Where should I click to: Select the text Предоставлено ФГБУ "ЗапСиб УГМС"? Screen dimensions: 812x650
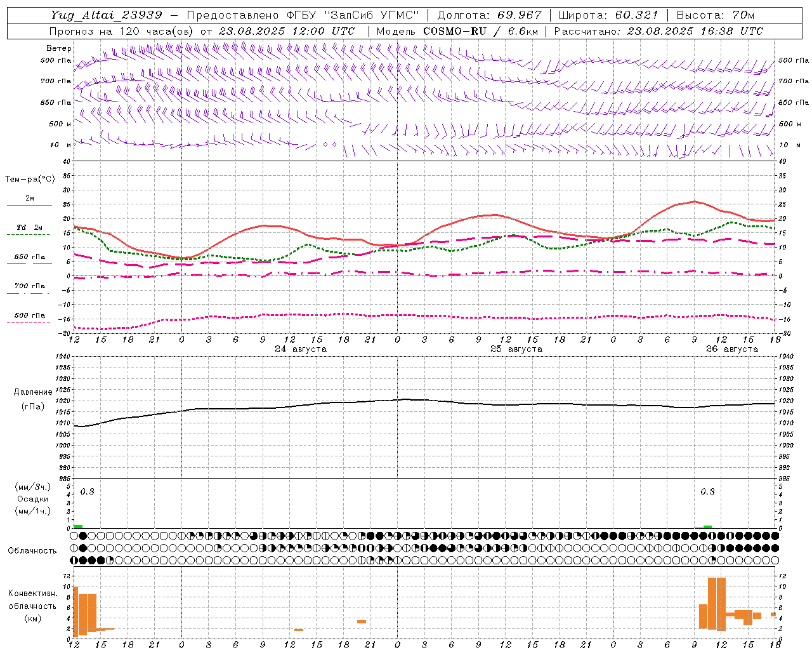(303, 15)
